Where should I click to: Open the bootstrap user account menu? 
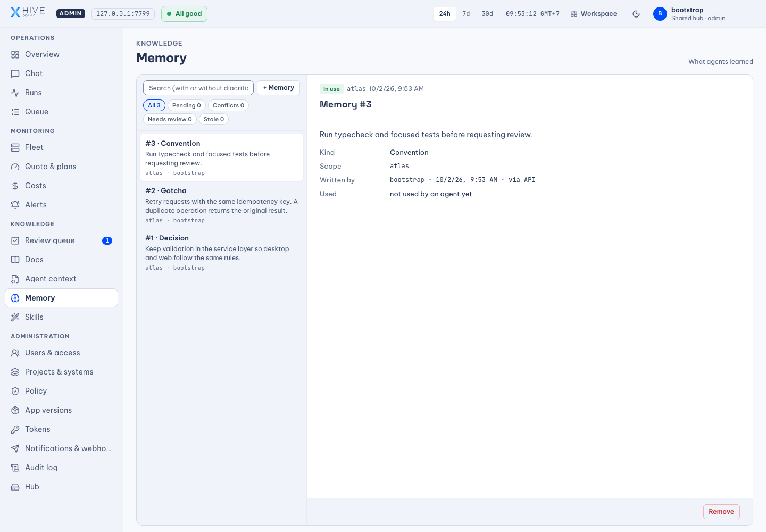pos(689,14)
